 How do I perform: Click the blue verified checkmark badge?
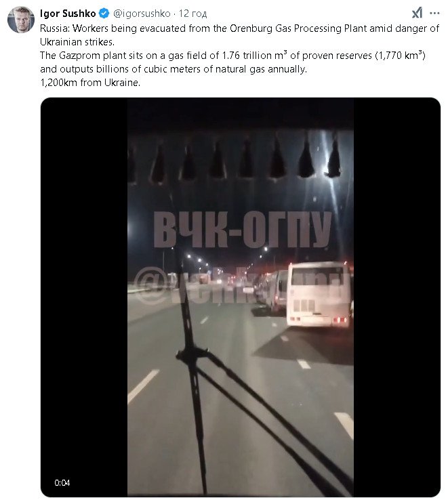(104, 14)
